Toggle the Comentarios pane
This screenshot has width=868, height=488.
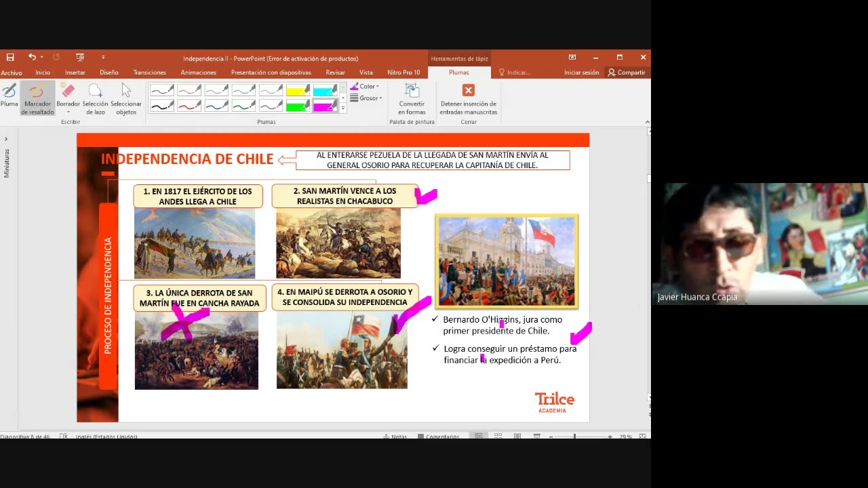pyautogui.click(x=439, y=436)
